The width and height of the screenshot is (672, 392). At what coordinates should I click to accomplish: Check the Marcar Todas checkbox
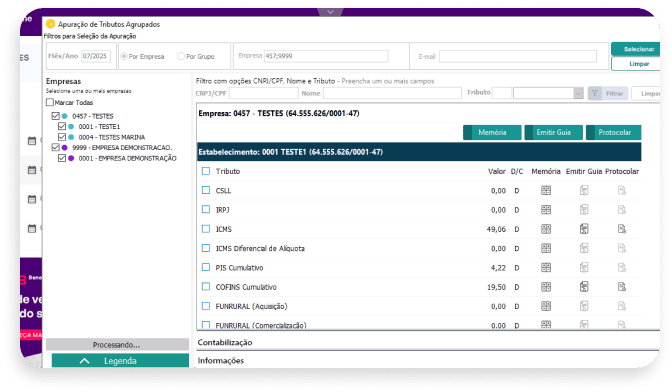pyautogui.click(x=50, y=102)
